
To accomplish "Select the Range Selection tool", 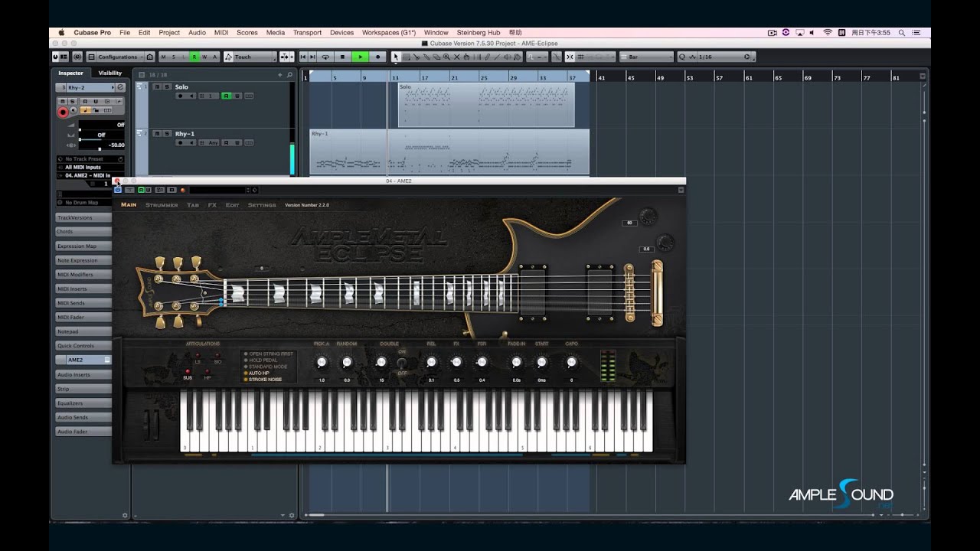I will pos(406,57).
